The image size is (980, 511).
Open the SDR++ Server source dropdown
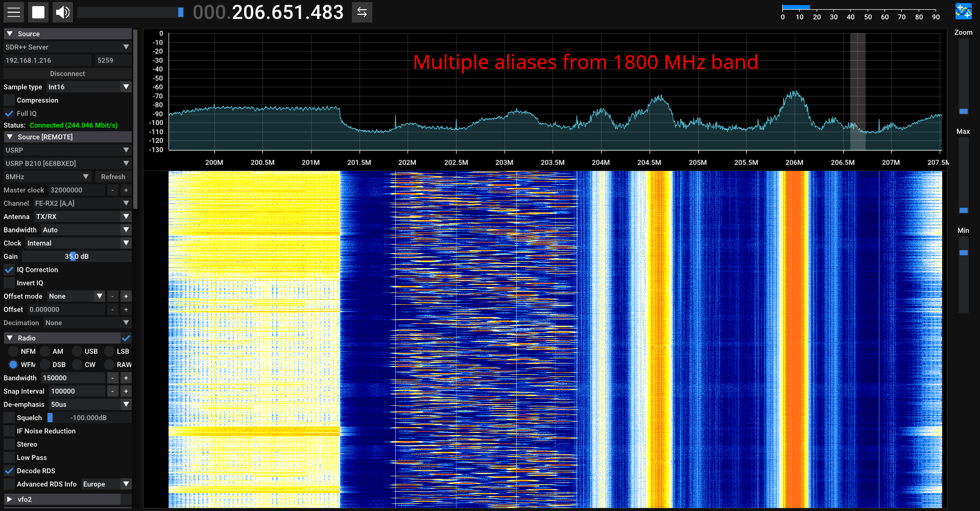tap(67, 47)
